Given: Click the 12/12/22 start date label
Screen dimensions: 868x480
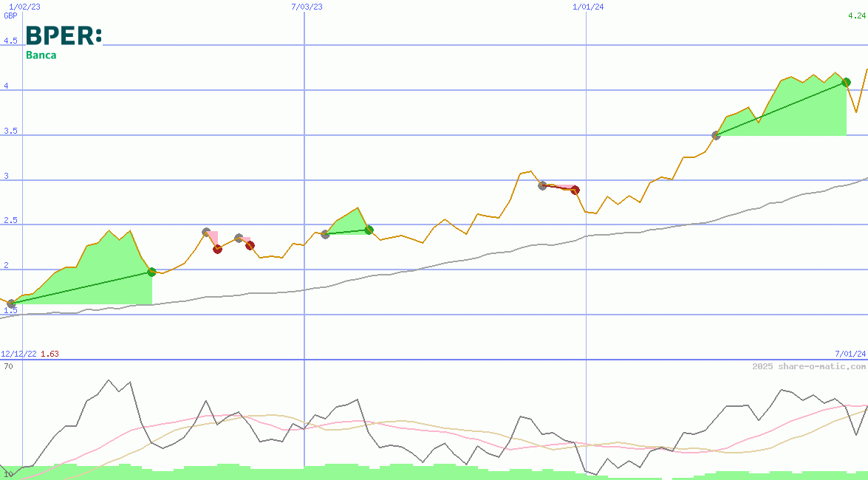Looking at the screenshot, I should point(18,354).
